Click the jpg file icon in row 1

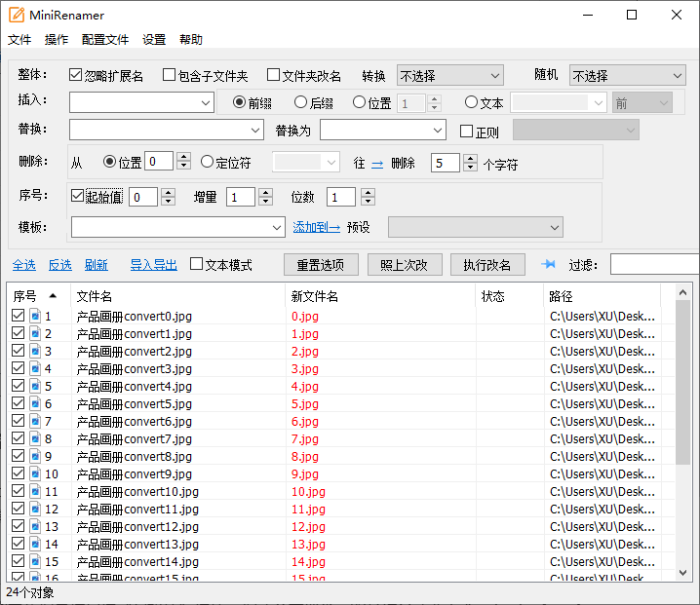[x=35, y=316]
